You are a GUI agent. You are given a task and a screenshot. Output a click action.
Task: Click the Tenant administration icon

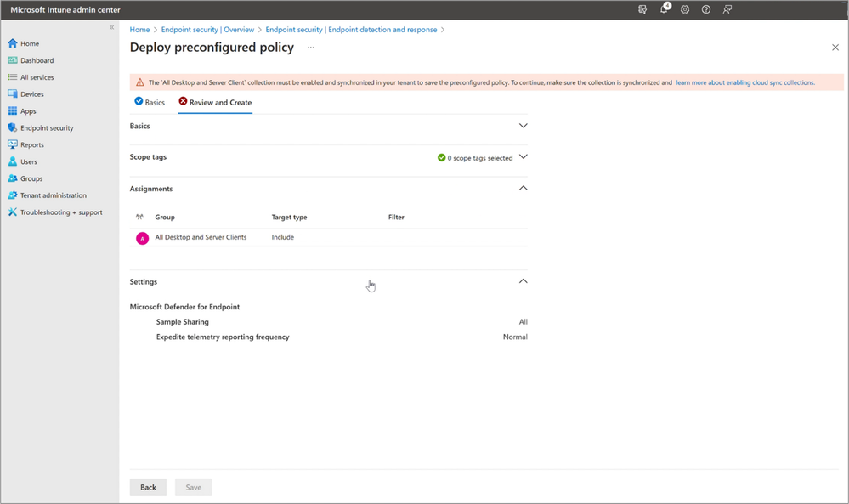click(13, 195)
